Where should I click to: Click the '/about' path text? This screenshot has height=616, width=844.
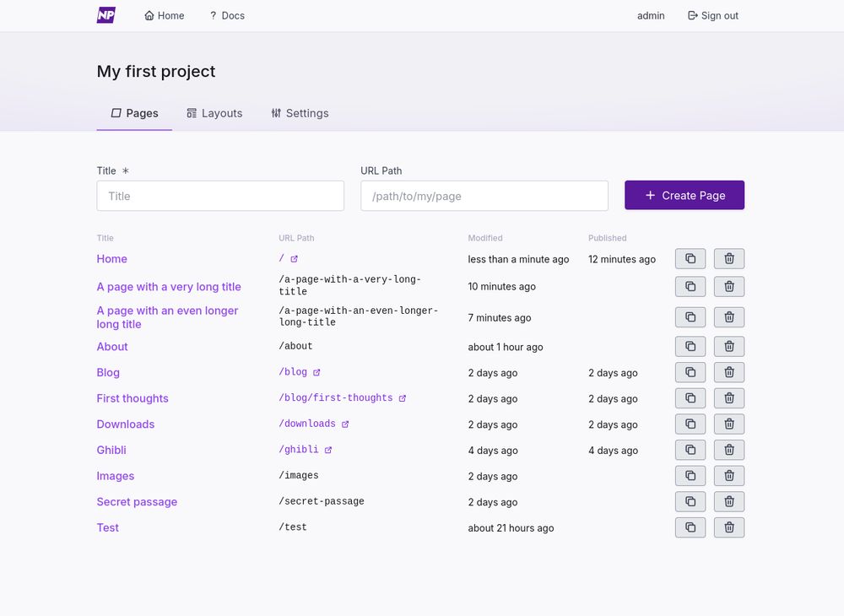(295, 346)
